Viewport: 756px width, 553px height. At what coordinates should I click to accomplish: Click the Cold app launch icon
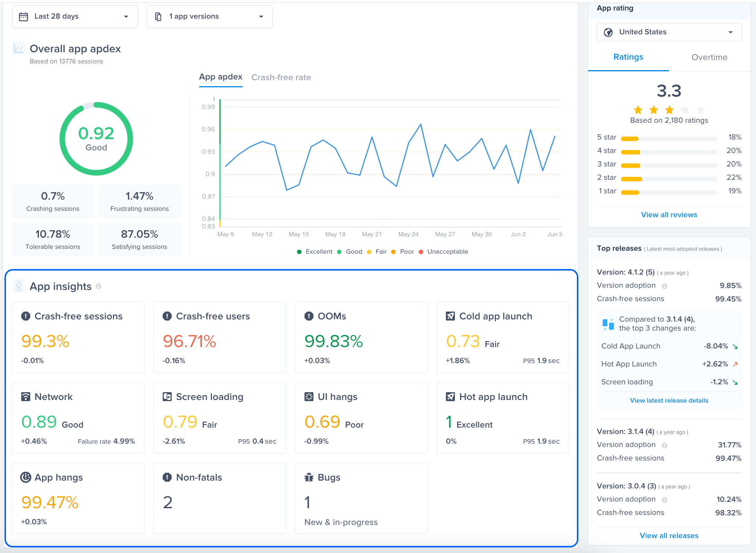click(450, 316)
